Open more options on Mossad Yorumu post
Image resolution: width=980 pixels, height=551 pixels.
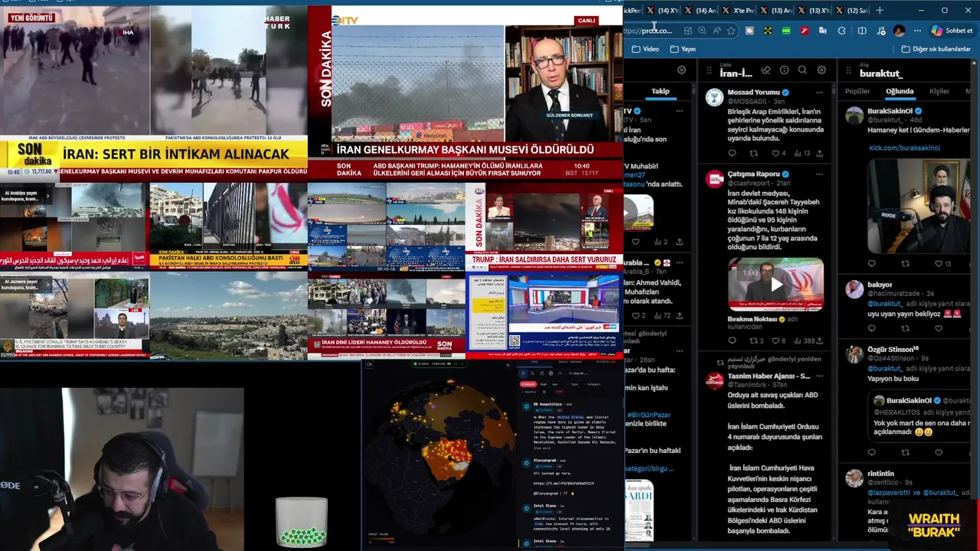click(x=819, y=93)
